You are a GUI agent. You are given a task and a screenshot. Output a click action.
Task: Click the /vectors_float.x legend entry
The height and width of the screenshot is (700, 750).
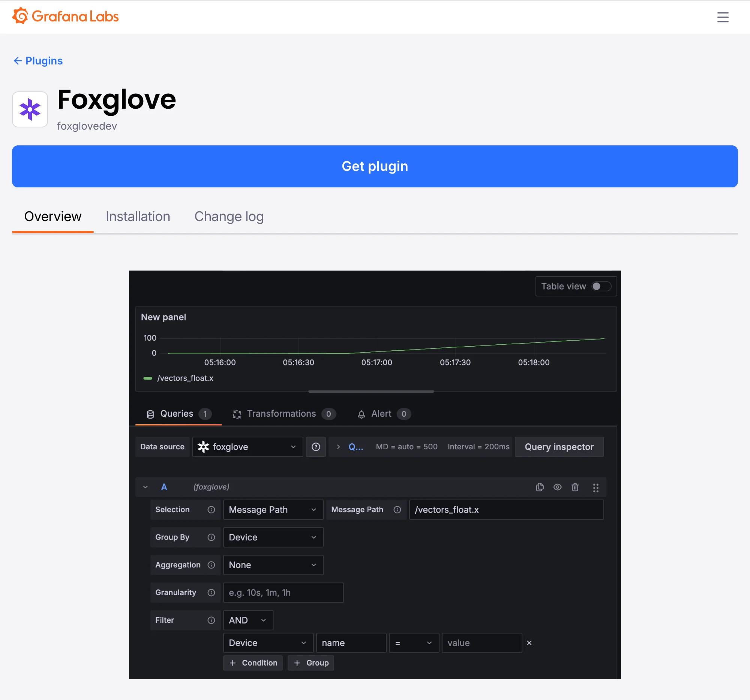[x=185, y=378]
